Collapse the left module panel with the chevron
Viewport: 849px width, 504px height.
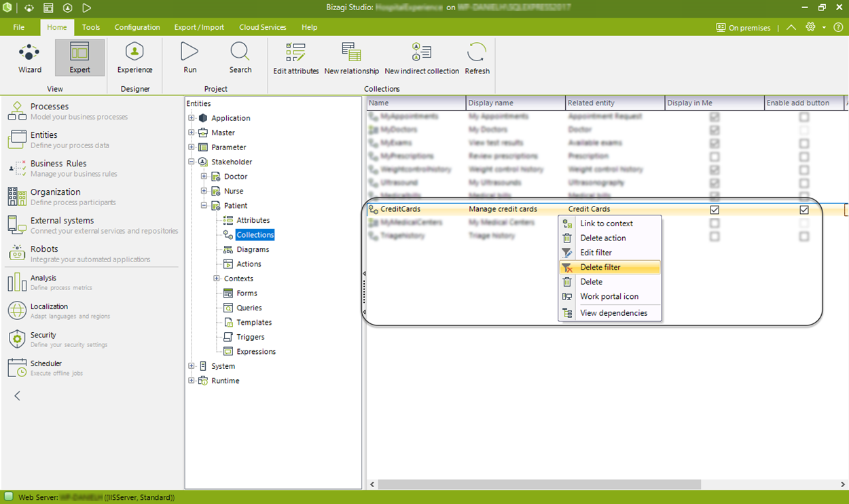click(18, 396)
